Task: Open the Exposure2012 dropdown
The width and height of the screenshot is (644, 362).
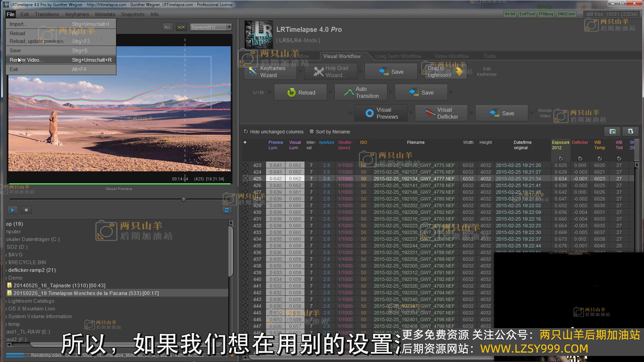Action: pos(211,27)
